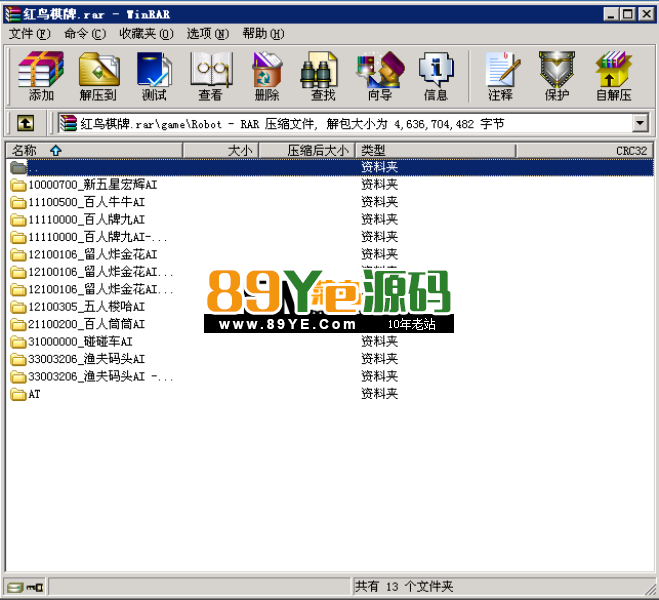Image resolution: width=659 pixels, height=600 pixels.
Task: Click folder icon of 10000700_新五星宏辉AI
Action: click(x=18, y=185)
